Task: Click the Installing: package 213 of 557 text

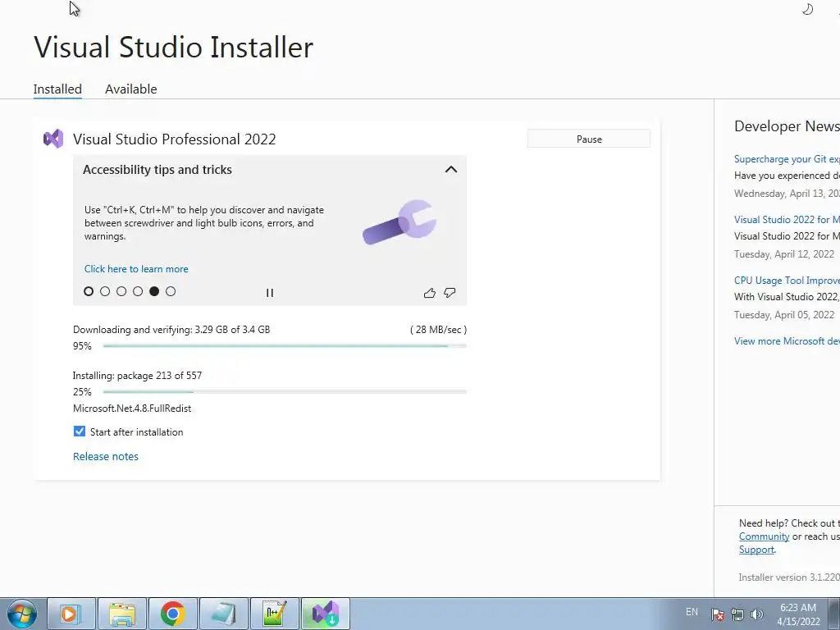Action: [137, 376]
